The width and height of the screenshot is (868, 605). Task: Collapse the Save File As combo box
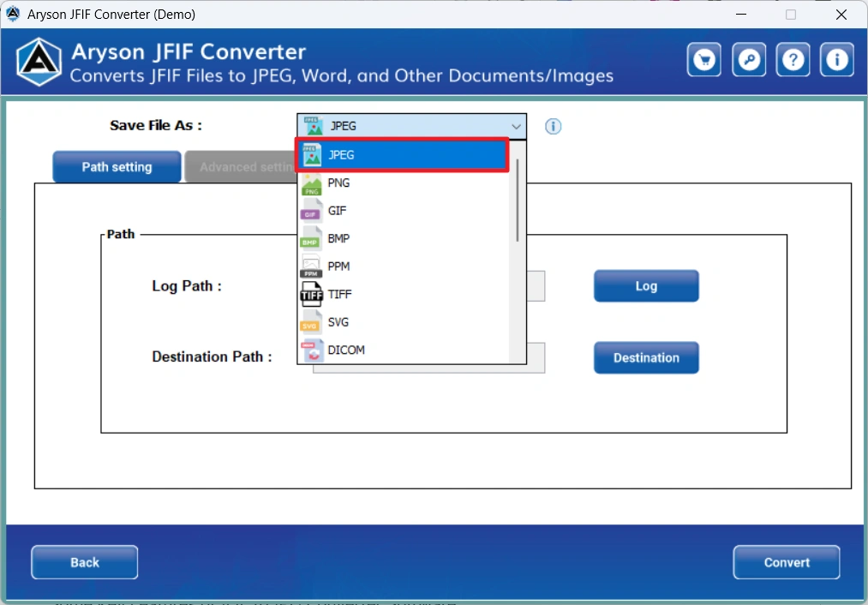[x=411, y=126]
